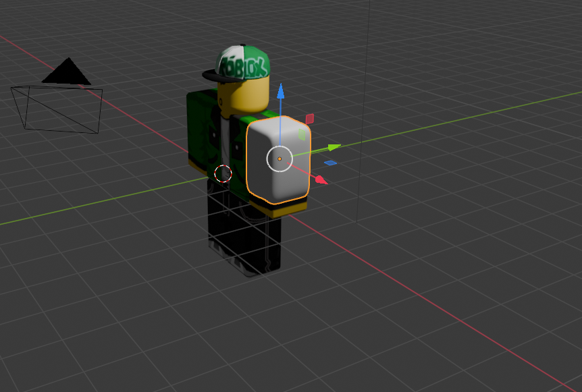The height and width of the screenshot is (392, 582).
Task: Select the camera wireframe object
Action: pyautogui.click(x=57, y=96)
